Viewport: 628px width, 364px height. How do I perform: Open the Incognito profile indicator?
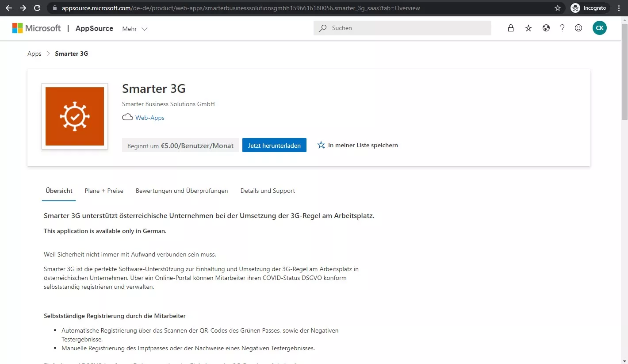[590, 8]
